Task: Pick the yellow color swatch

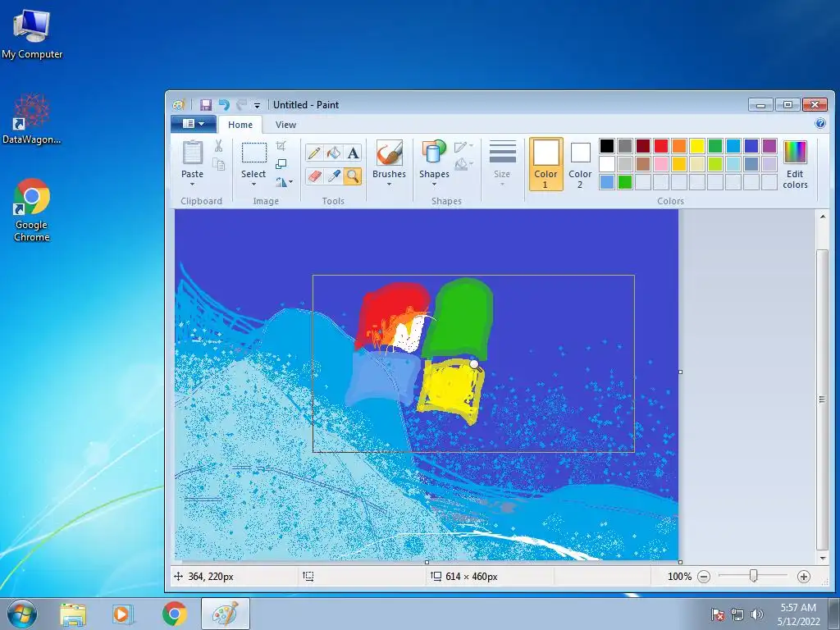Action: 697,146
